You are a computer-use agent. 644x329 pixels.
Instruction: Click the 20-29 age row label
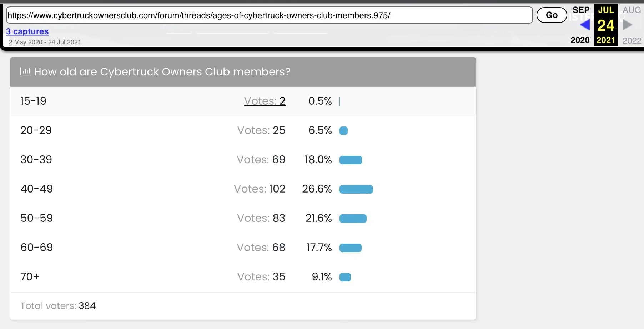36,130
